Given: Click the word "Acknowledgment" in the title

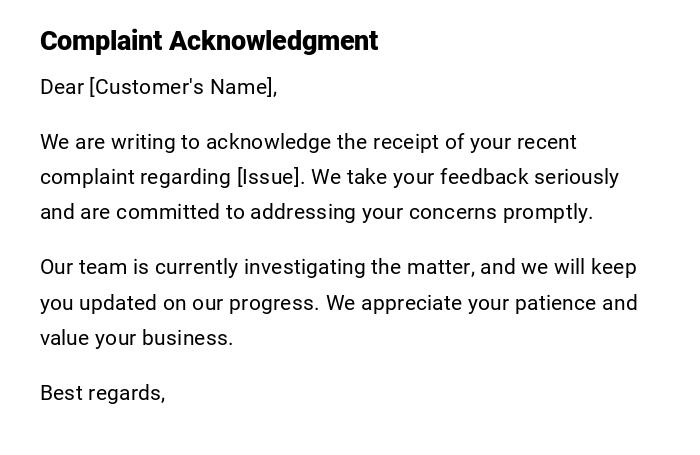Looking at the screenshot, I should coord(273,41).
